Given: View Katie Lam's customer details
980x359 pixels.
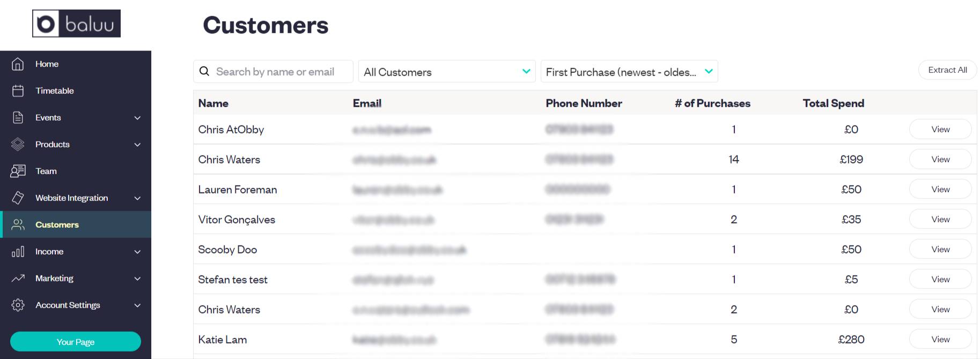Looking at the screenshot, I should pos(940,339).
